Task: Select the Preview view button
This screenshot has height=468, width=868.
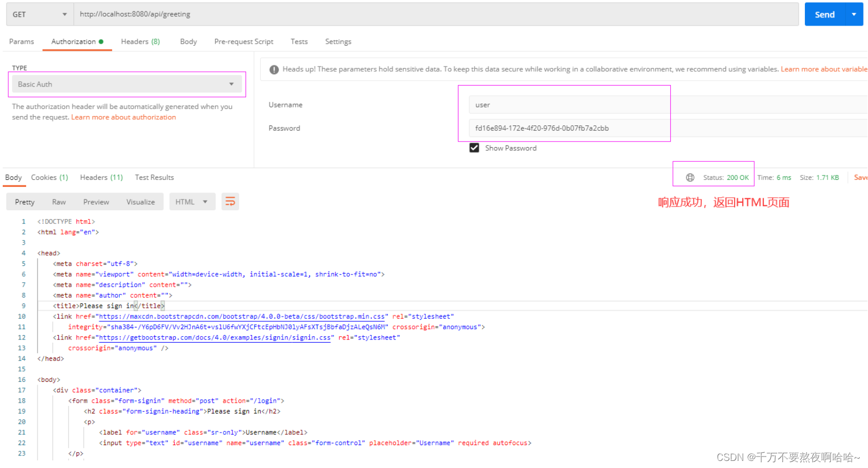Action: [96, 202]
